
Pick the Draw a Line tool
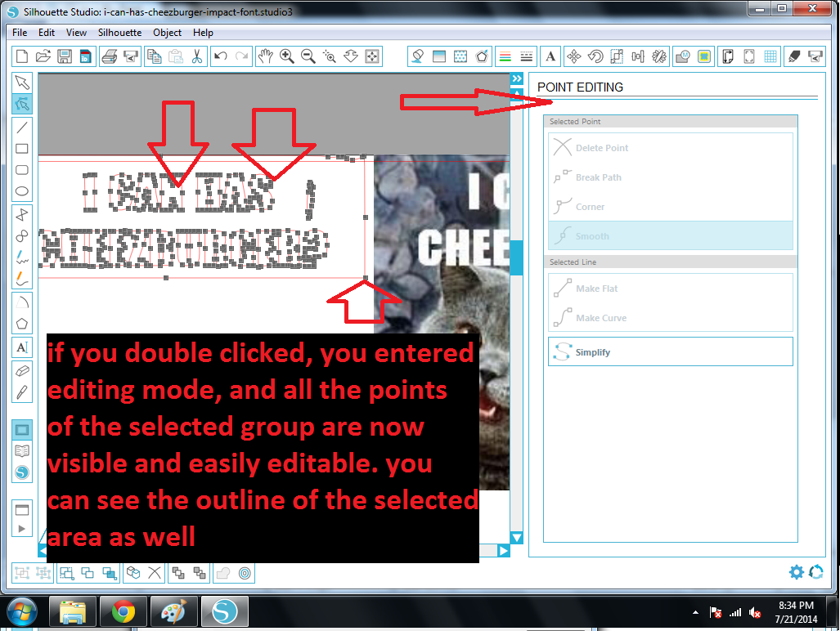(x=22, y=128)
